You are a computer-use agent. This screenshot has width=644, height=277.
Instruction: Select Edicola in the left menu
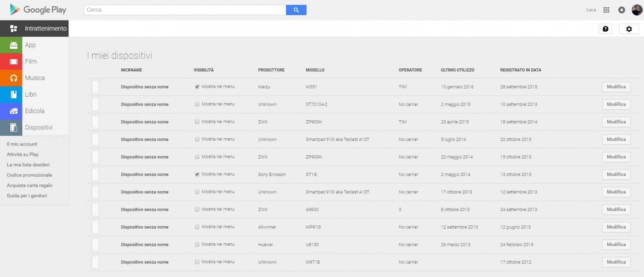(35, 111)
